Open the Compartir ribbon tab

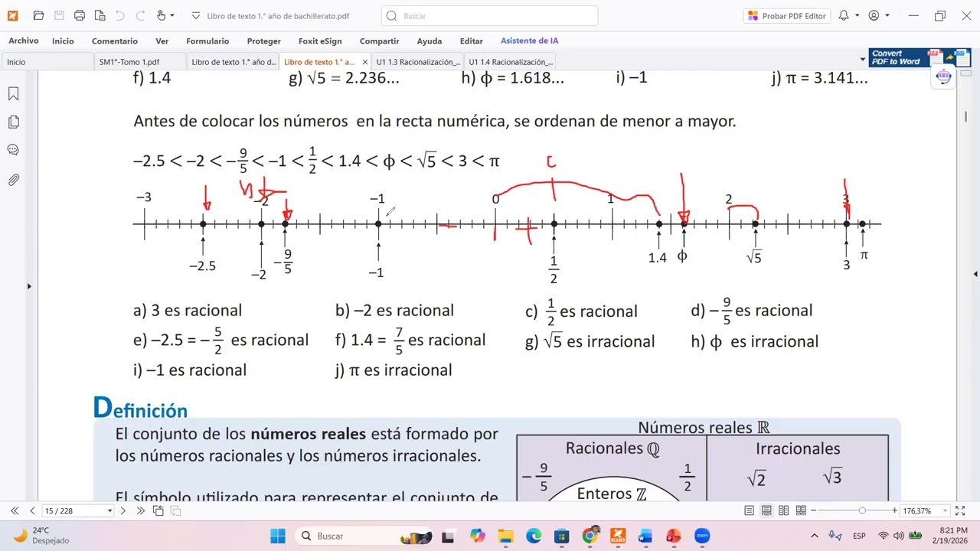click(379, 41)
